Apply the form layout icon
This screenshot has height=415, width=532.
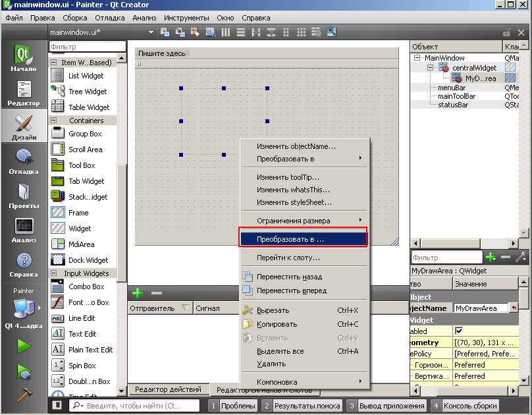286,32
